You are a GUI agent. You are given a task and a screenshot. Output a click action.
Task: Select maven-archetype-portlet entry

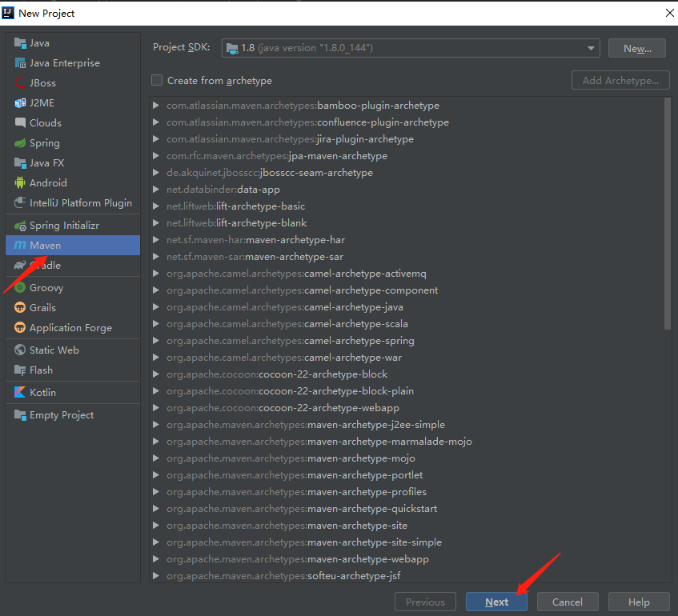295,474
